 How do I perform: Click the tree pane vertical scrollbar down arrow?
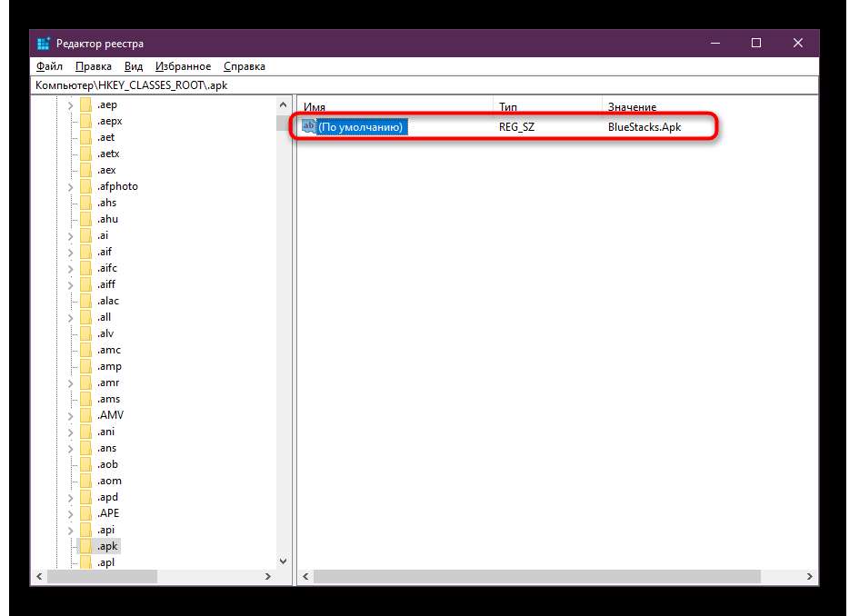pyautogui.click(x=282, y=561)
